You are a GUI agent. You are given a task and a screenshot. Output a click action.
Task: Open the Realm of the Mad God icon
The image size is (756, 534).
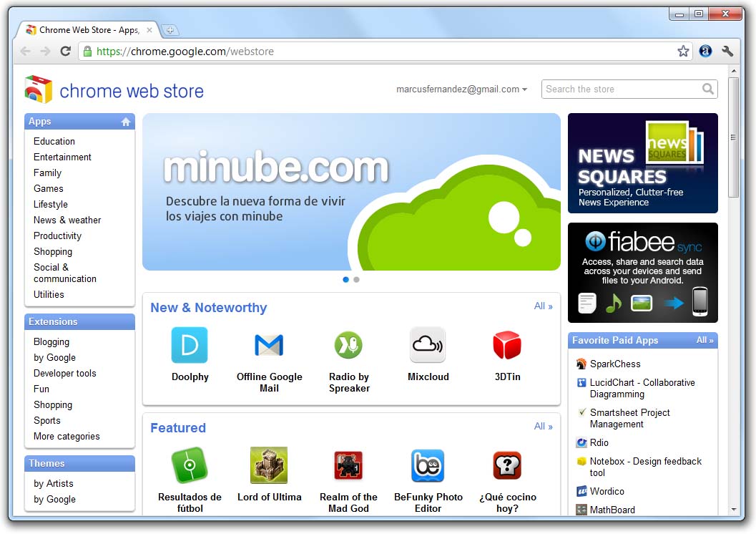click(348, 465)
